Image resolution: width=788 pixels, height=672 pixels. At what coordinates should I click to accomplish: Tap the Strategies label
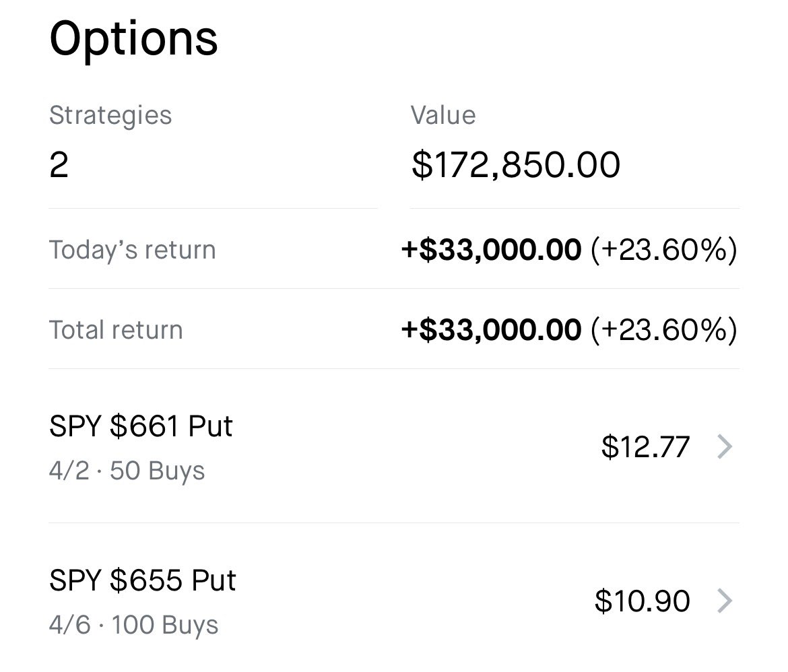click(110, 115)
